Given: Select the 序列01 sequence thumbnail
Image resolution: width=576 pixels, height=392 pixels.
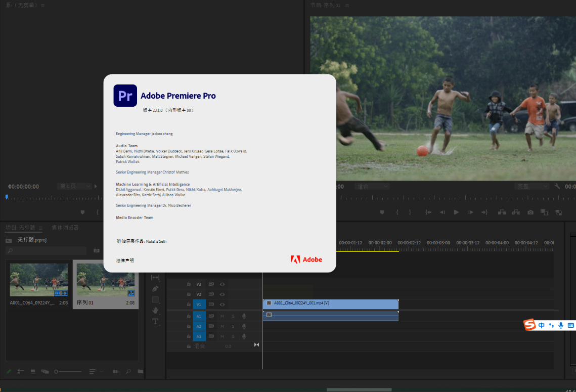Looking at the screenshot, I should click(105, 280).
